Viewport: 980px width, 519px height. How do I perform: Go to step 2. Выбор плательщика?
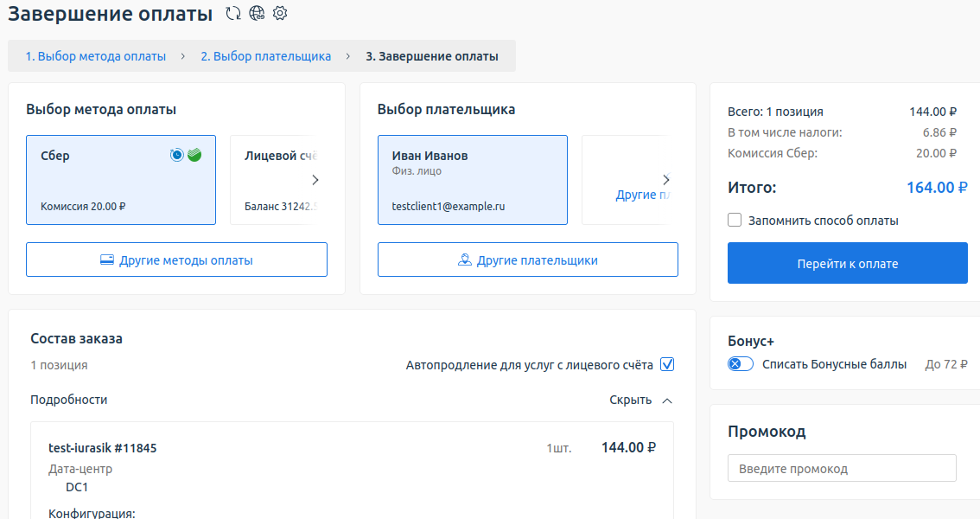pos(265,56)
